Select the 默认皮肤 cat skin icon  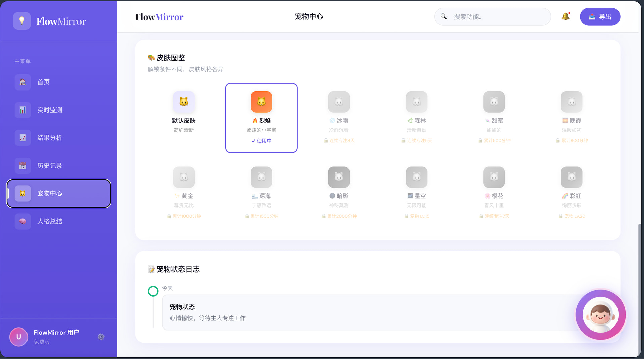[183, 102]
